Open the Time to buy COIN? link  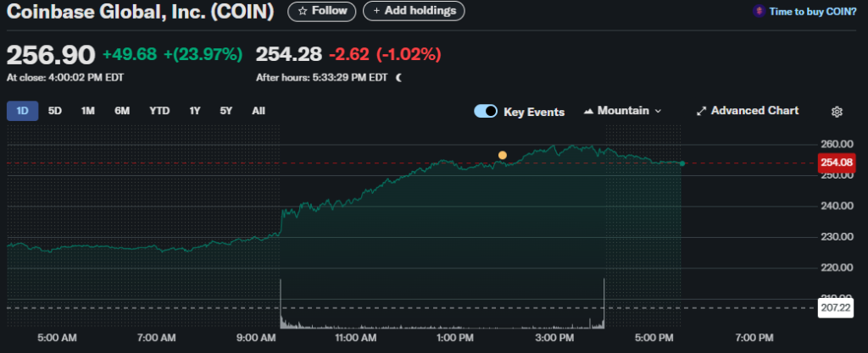coord(812,11)
